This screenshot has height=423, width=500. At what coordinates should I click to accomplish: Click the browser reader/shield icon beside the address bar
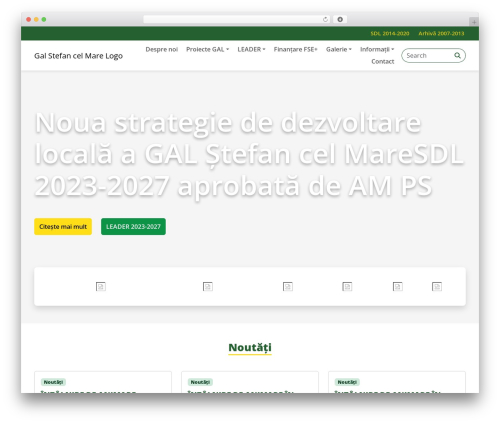[340, 19]
